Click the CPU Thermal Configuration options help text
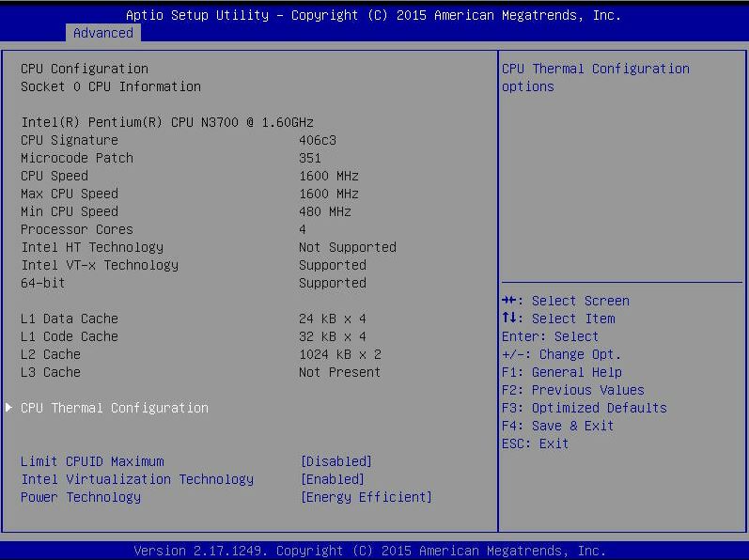 (x=596, y=77)
